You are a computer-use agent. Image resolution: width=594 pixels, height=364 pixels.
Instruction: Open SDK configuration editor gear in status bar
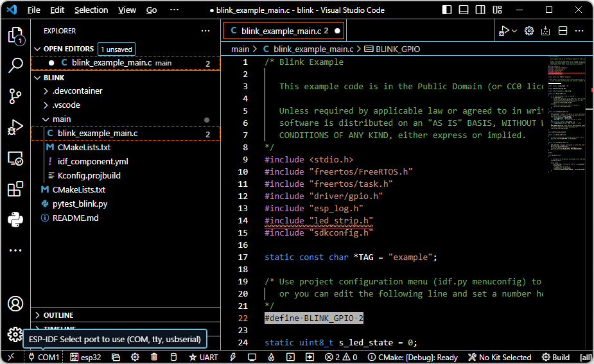pos(135,357)
